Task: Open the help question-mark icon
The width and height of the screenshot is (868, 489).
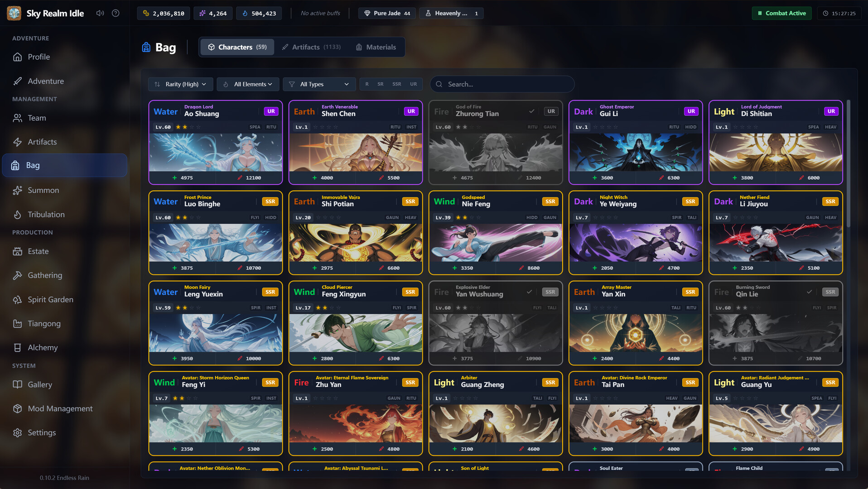Action: (115, 13)
